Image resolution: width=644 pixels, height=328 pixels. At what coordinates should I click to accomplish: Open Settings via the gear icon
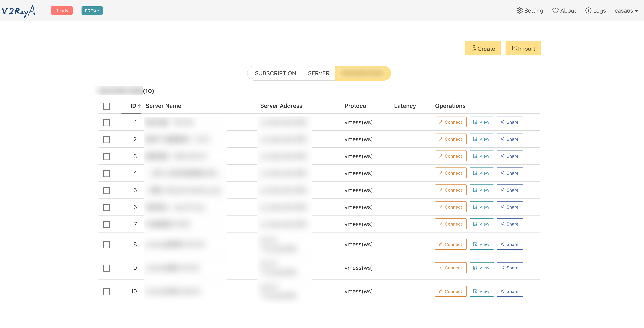(519, 10)
